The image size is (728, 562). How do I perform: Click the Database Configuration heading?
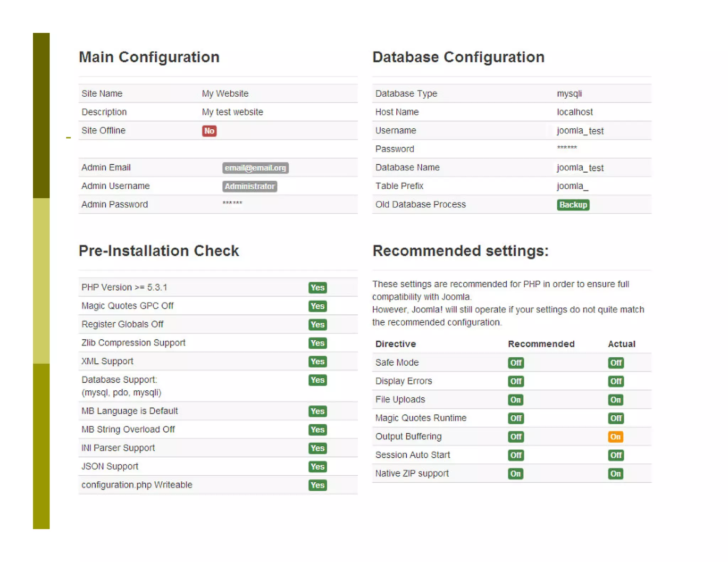[458, 57]
